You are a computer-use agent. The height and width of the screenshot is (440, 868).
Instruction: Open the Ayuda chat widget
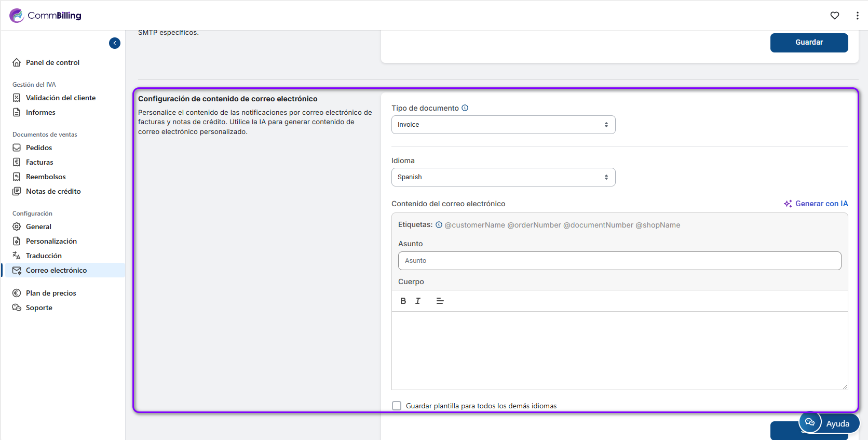coord(829,423)
